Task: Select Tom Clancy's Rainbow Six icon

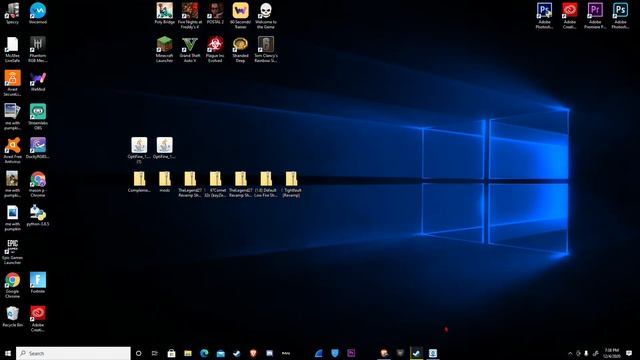Action: (x=266, y=49)
